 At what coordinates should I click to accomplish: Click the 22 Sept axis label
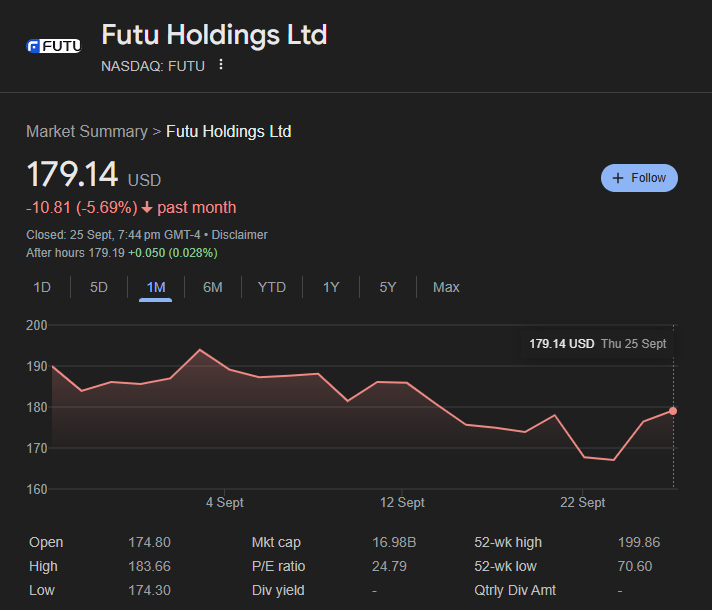[583, 502]
